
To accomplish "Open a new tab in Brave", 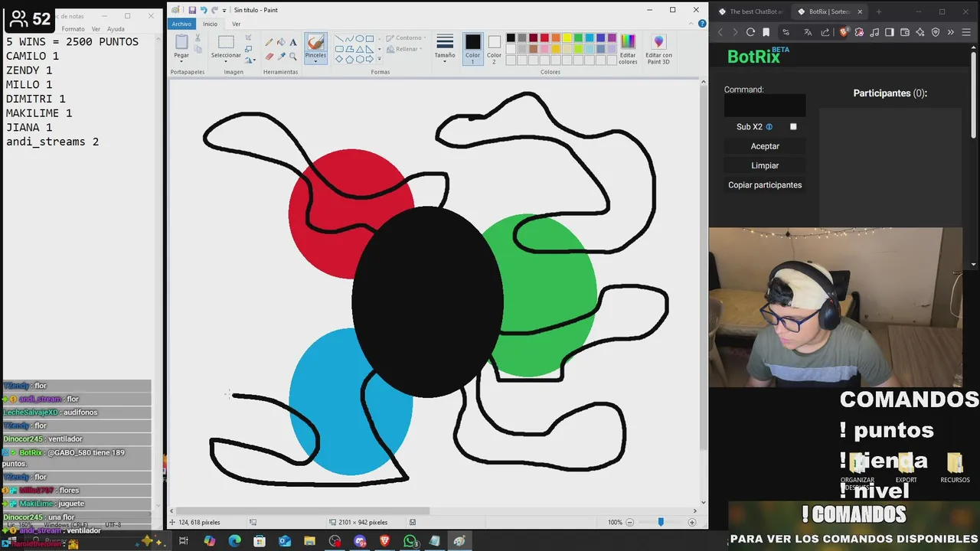I will tap(878, 11).
